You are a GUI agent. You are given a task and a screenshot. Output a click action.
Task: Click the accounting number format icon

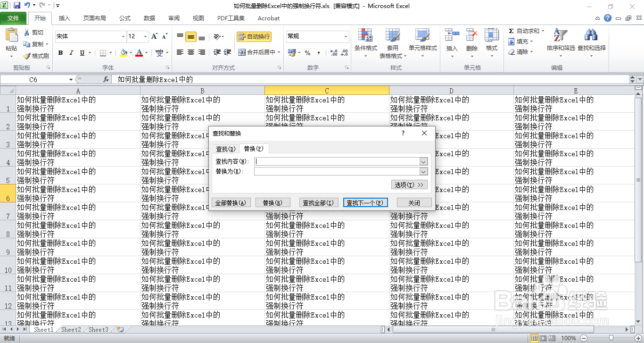[291, 53]
